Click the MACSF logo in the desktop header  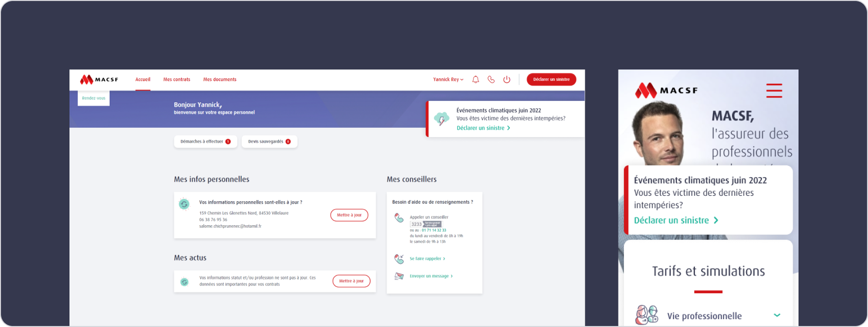pyautogui.click(x=99, y=79)
